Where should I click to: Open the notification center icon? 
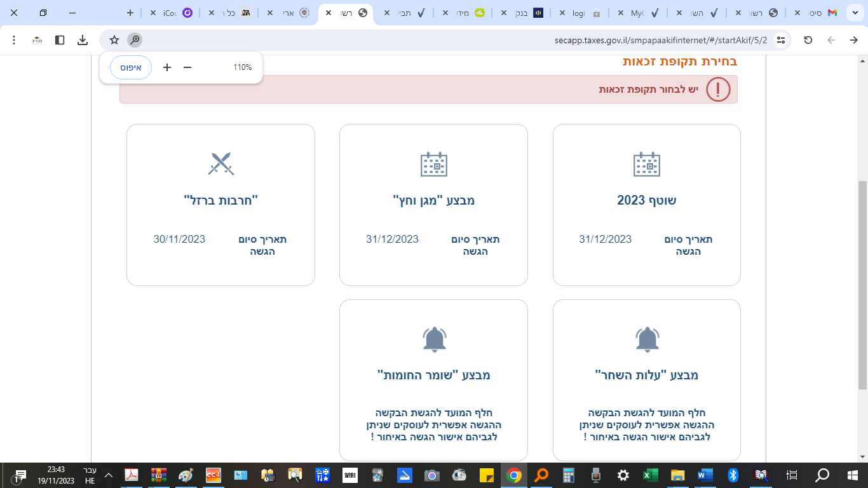coord(20,475)
